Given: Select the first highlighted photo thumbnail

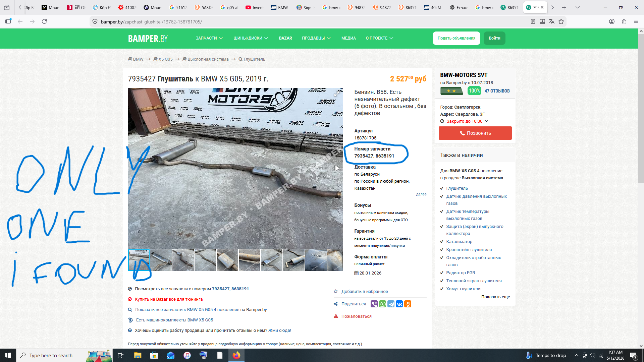Looking at the screenshot, I should tap(139, 260).
